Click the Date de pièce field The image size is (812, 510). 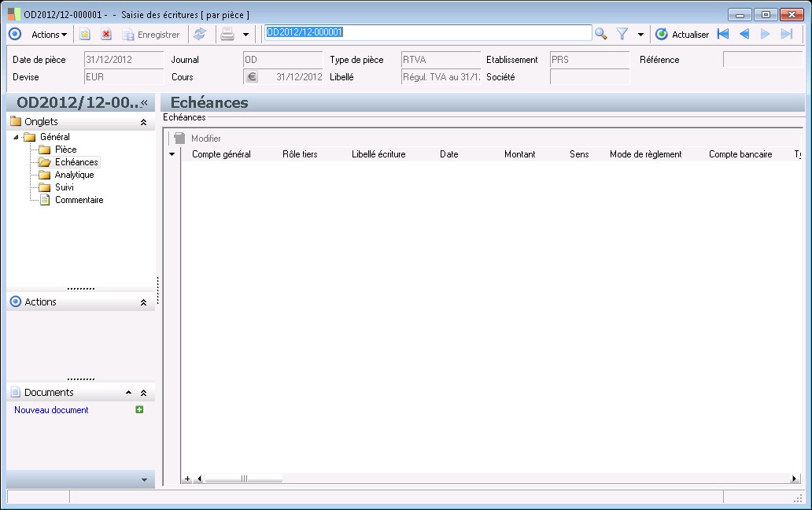124,60
